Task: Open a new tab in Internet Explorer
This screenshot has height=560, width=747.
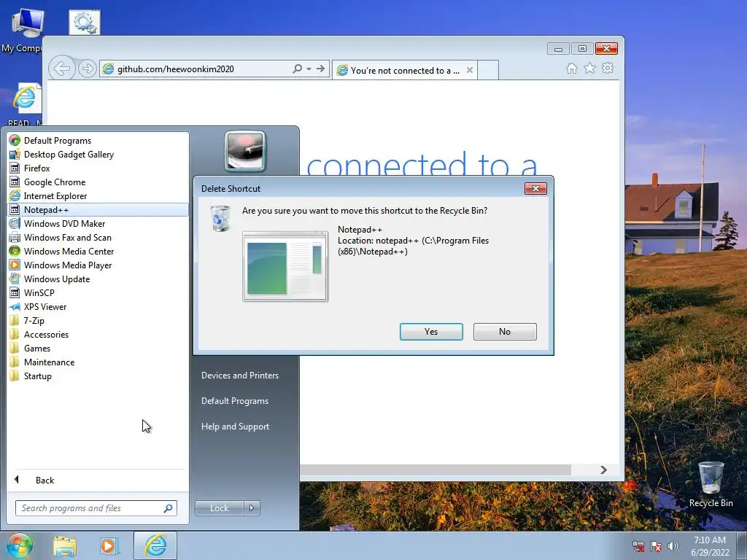Action: (488, 70)
